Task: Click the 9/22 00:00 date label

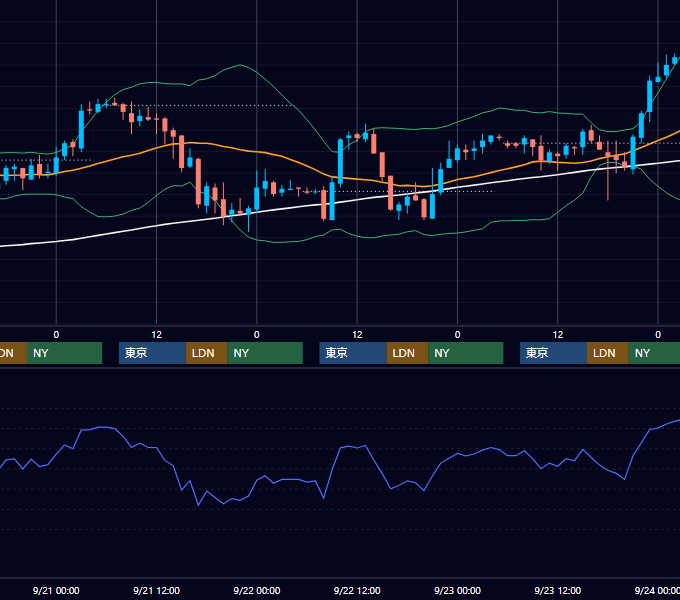Action: [x=257, y=590]
